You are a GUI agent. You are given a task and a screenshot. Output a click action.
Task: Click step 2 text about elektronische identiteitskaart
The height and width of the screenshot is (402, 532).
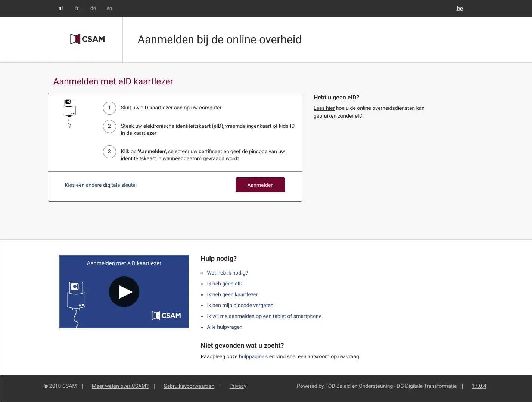coord(208,129)
